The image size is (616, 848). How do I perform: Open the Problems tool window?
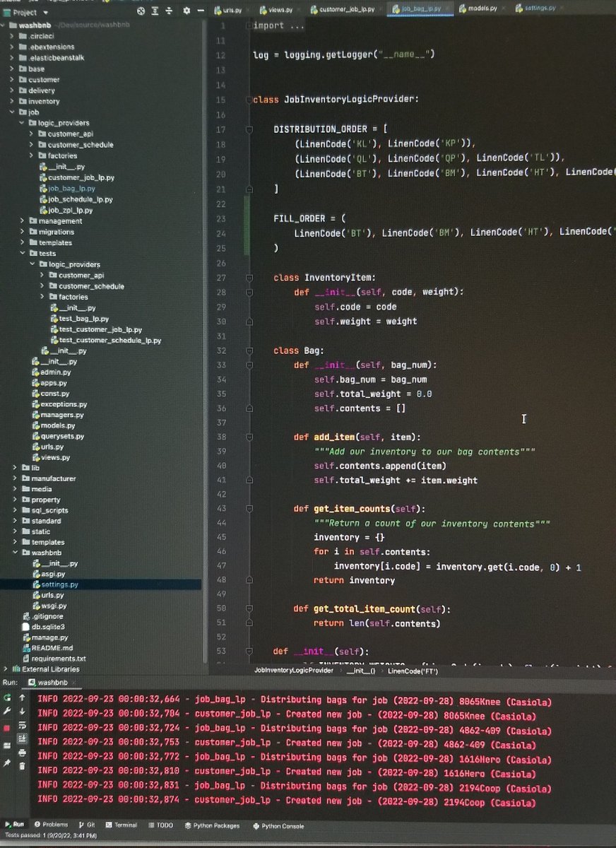[x=50, y=825]
